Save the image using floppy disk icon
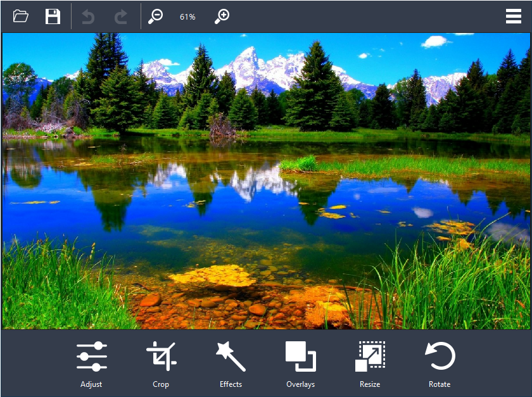Viewport: 532px width, 397px height. [53, 16]
